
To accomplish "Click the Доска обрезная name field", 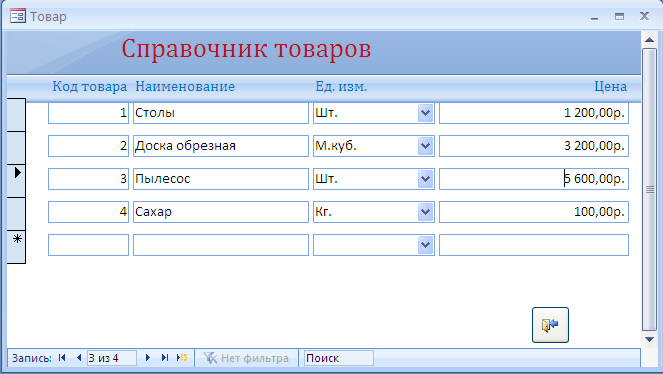I will pos(221,146).
